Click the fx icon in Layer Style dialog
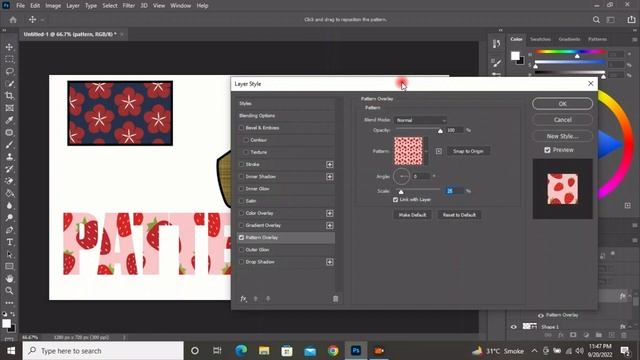Image resolution: width=640 pixels, height=360 pixels. pyautogui.click(x=243, y=299)
